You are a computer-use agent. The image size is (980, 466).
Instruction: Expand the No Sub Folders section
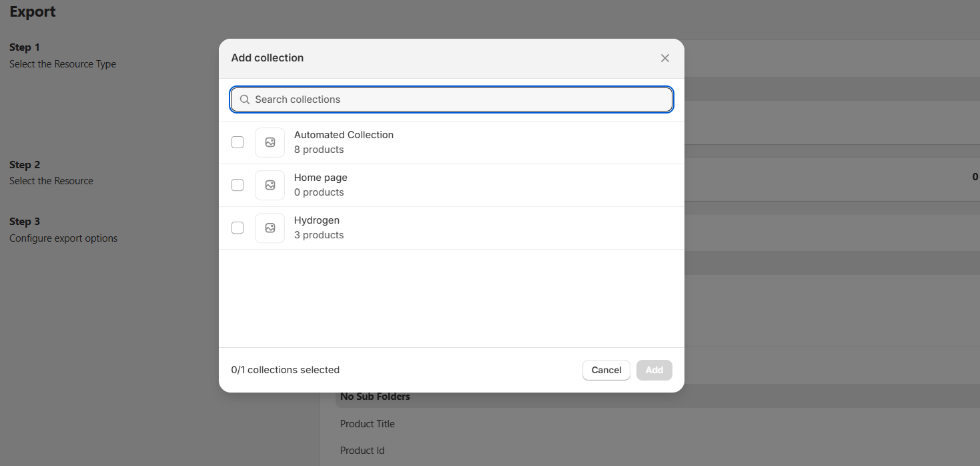click(375, 396)
